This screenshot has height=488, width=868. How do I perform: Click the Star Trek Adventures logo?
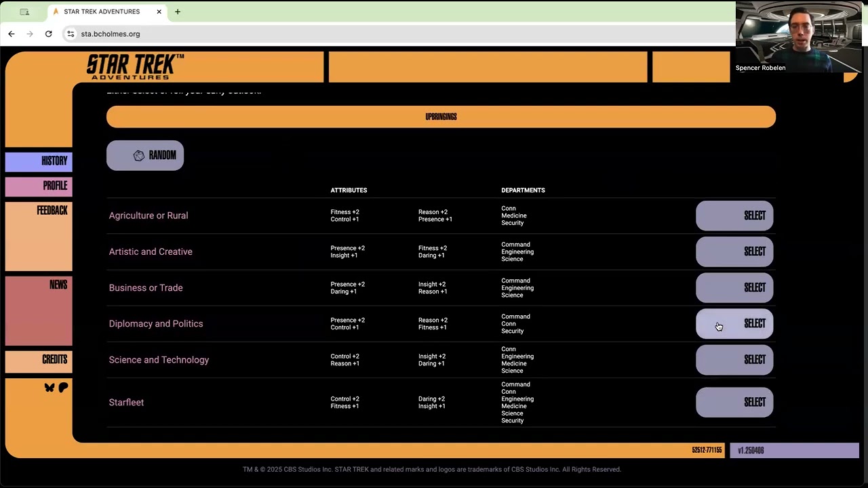[135, 66]
